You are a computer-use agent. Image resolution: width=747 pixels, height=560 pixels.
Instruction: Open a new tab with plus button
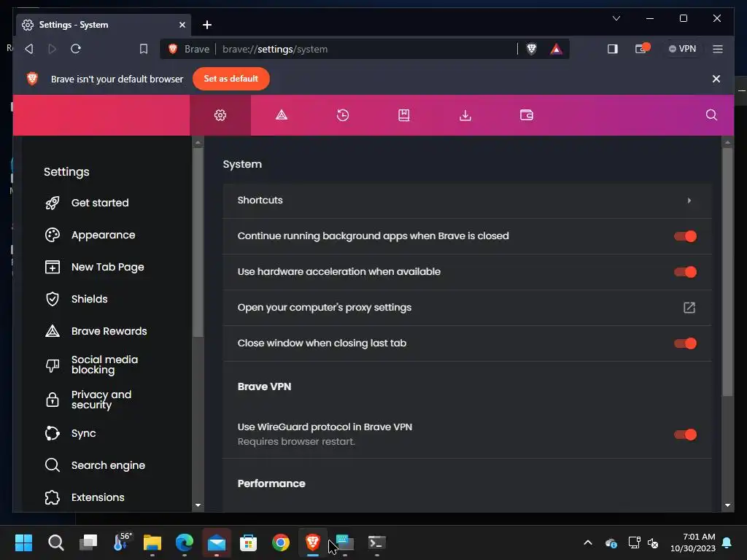(206, 25)
